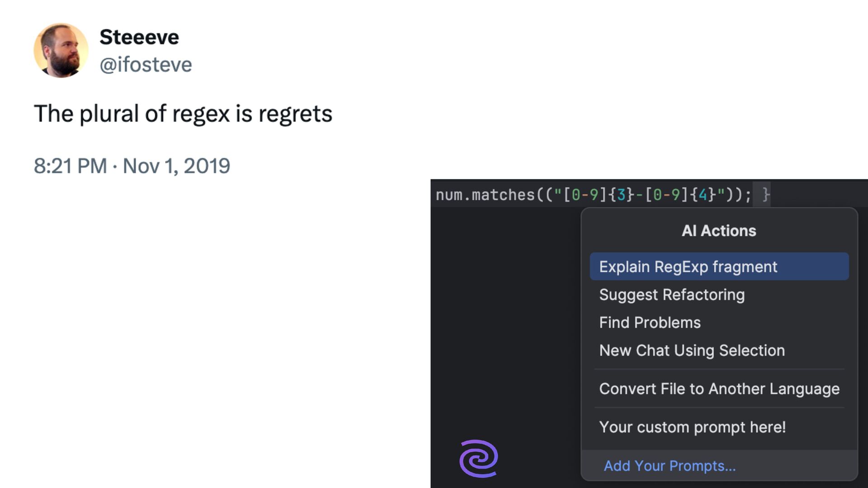Screen dimensions: 868x488
Task: Click the purple spiral AI Assistant icon
Action: (478, 458)
